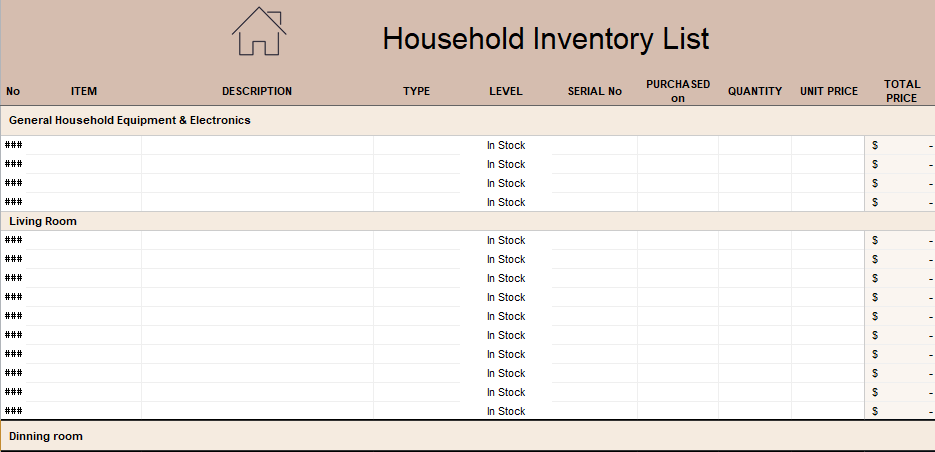Select first total price cell under General Household

(900, 145)
